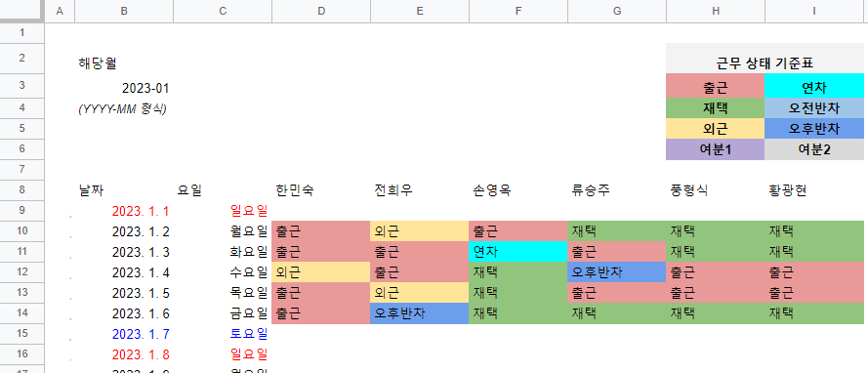
Task: Select 손영옥's 연차 cell on 2023. 1. 3
Action: coord(518,252)
